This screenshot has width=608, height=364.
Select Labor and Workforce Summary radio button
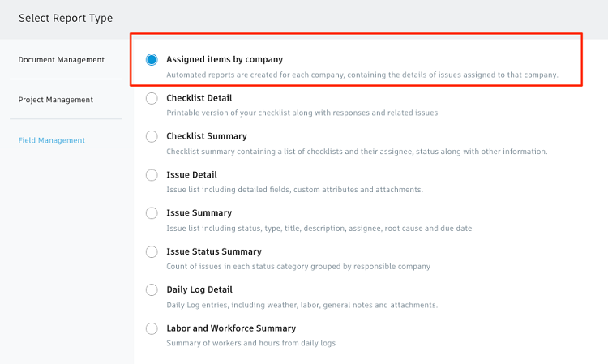coord(152,328)
